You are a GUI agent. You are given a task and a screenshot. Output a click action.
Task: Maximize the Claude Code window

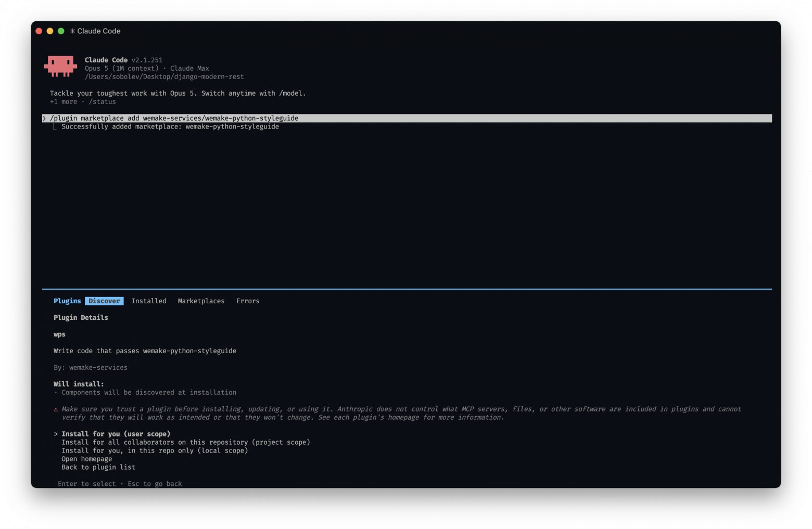61,31
